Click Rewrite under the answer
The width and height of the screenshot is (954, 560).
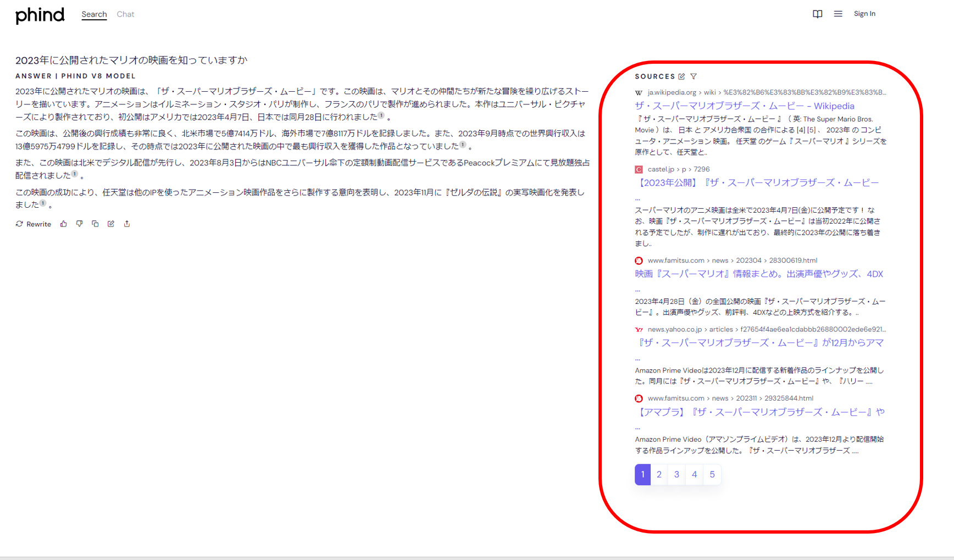(34, 224)
